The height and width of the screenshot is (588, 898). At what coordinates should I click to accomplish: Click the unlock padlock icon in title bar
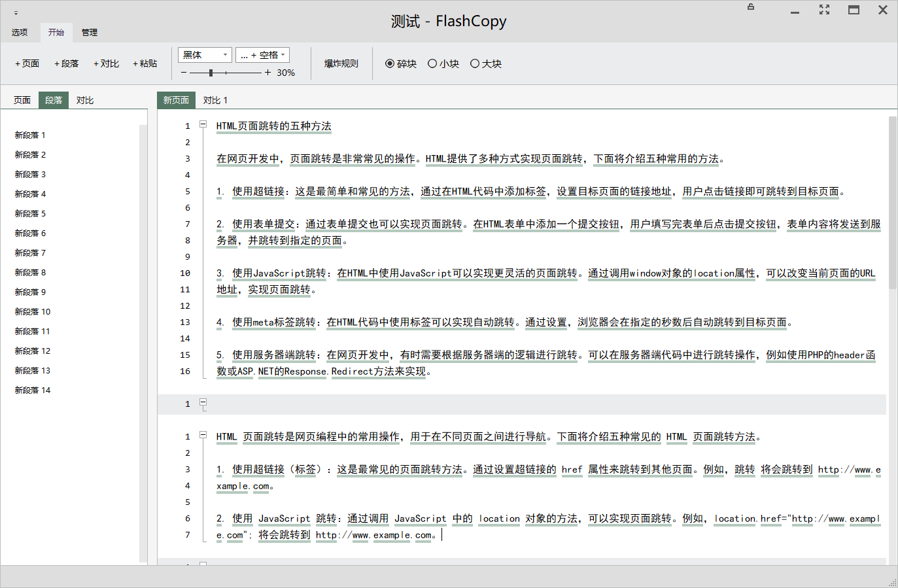point(751,7)
